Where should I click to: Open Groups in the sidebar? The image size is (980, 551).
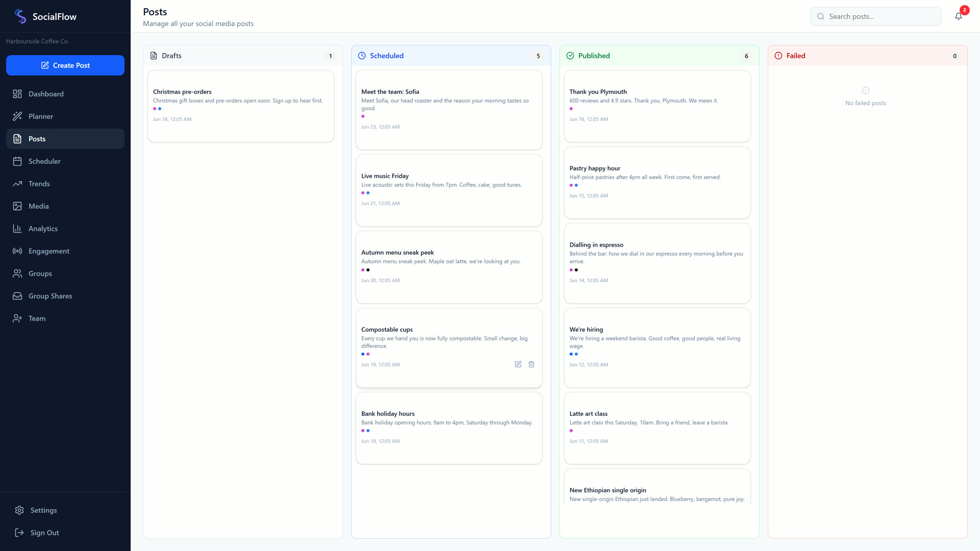[65, 273]
